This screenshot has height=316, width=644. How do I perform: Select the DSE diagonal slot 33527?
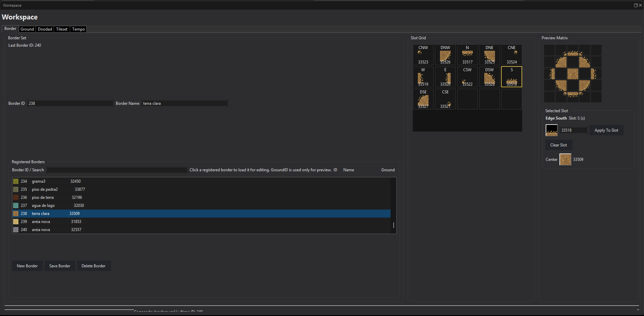pos(423,99)
